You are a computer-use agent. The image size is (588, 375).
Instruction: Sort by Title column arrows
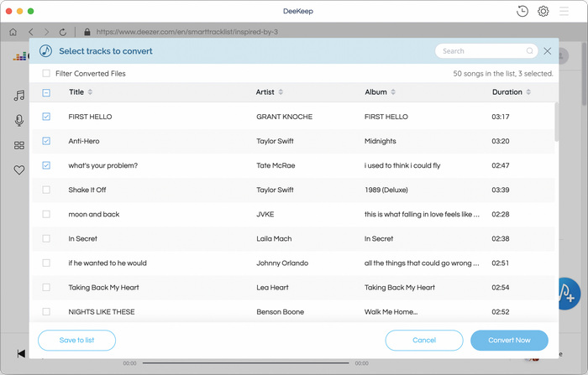point(90,92)
